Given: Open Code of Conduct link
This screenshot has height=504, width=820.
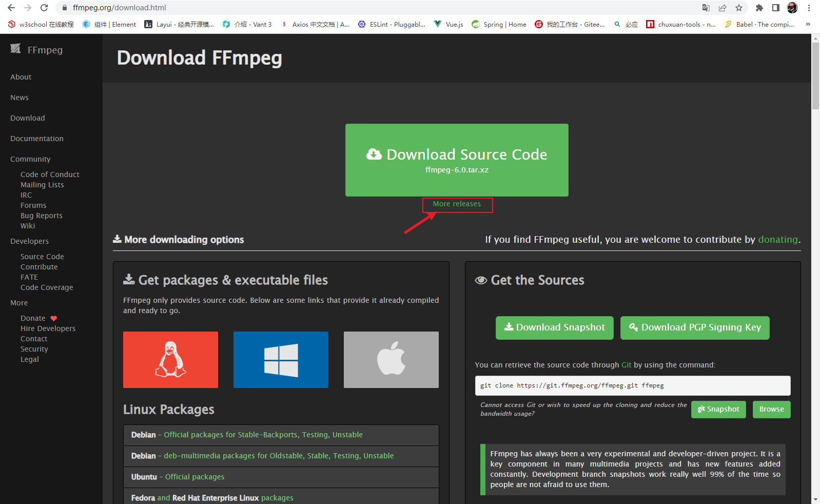Looking at the screenshot, I should [50, 175].
